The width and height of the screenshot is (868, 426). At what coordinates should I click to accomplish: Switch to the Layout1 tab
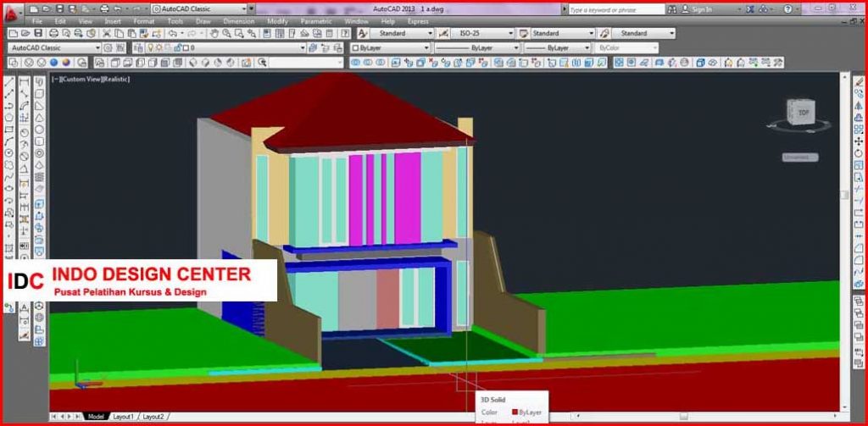pyautogui.click(x=123, y=416)
